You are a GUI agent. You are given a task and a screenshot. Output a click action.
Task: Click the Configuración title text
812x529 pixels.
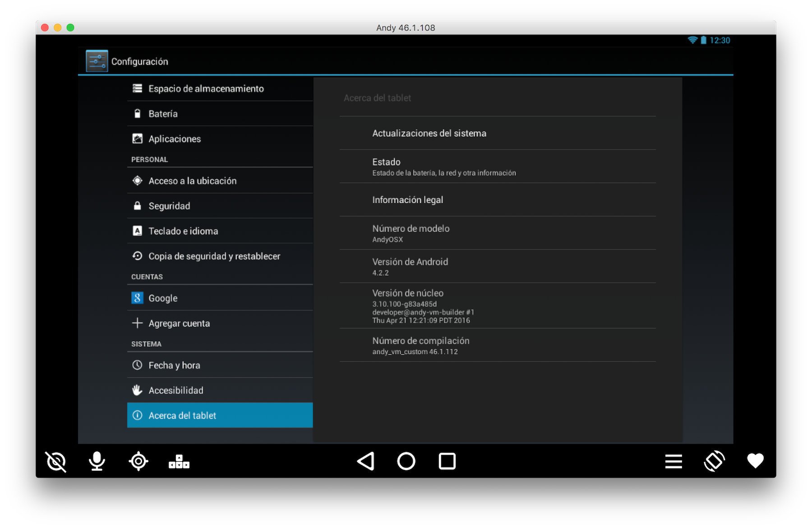click(139, 61)
